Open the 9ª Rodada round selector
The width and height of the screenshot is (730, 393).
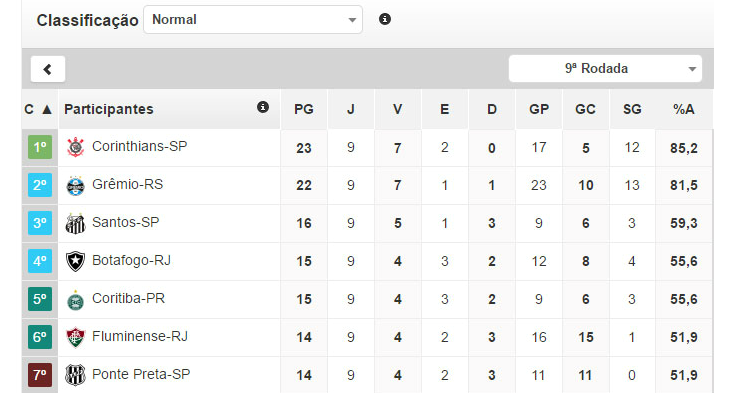(x=605, y=68)
